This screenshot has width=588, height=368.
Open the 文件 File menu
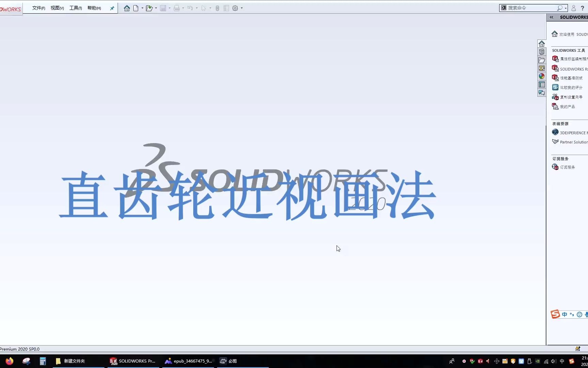tap(38, 7)
